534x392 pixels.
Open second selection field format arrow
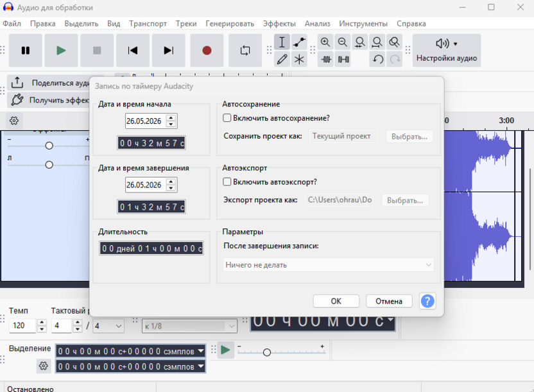(x=201, y=366)
